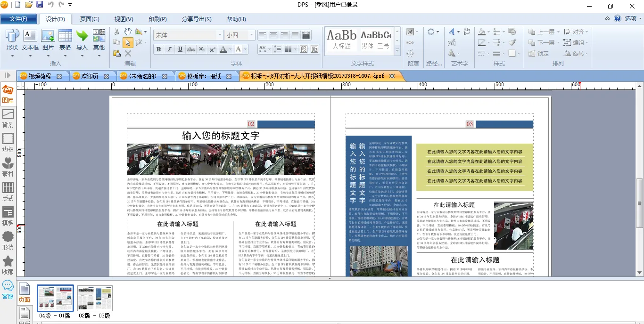
Task: Open the 宋体 font family dropdown
Action: pyautogui.click(x=220, y=35)
